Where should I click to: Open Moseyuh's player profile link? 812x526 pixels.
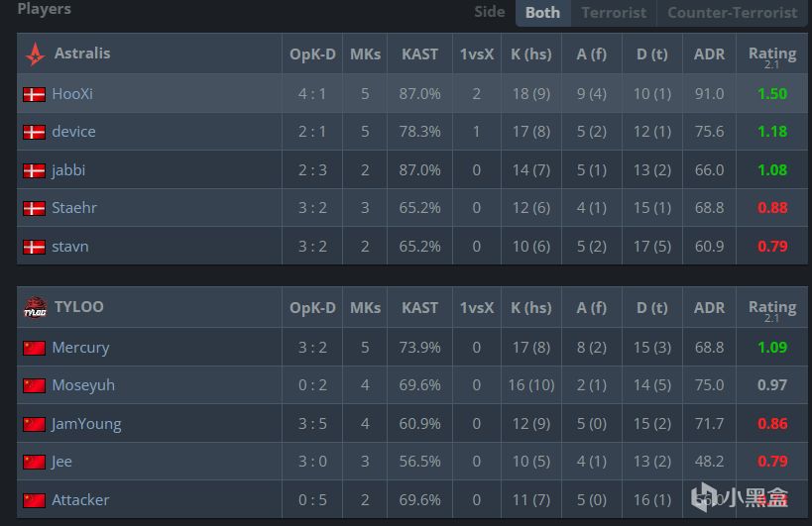click(x=85, y=385)
